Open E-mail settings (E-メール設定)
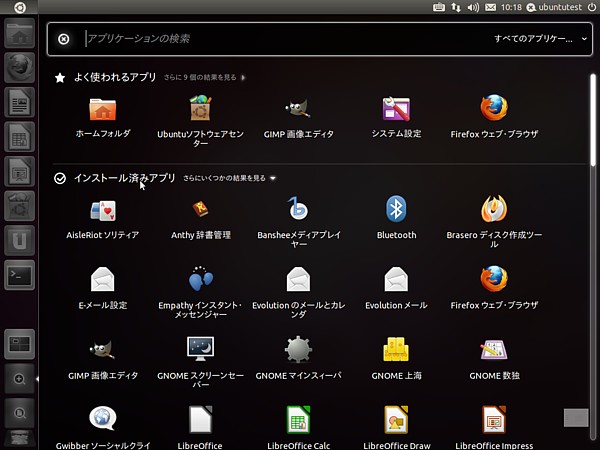Image resolution: width=600 pixels, height=450 pixels. pos(103,279)
